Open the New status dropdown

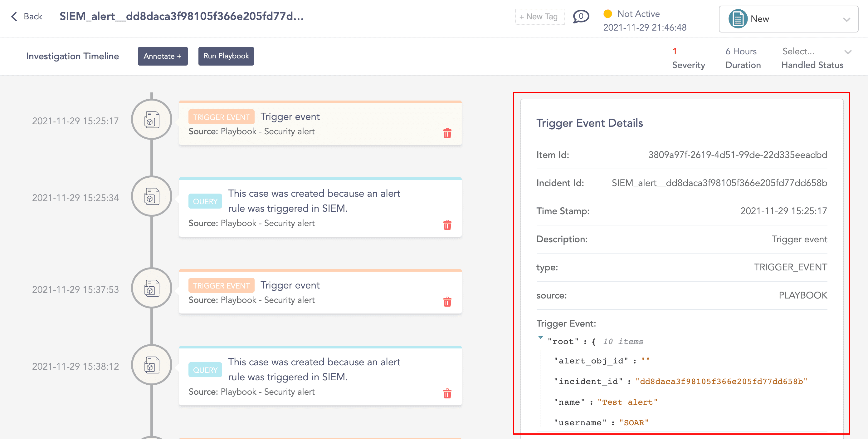(846, 20)
